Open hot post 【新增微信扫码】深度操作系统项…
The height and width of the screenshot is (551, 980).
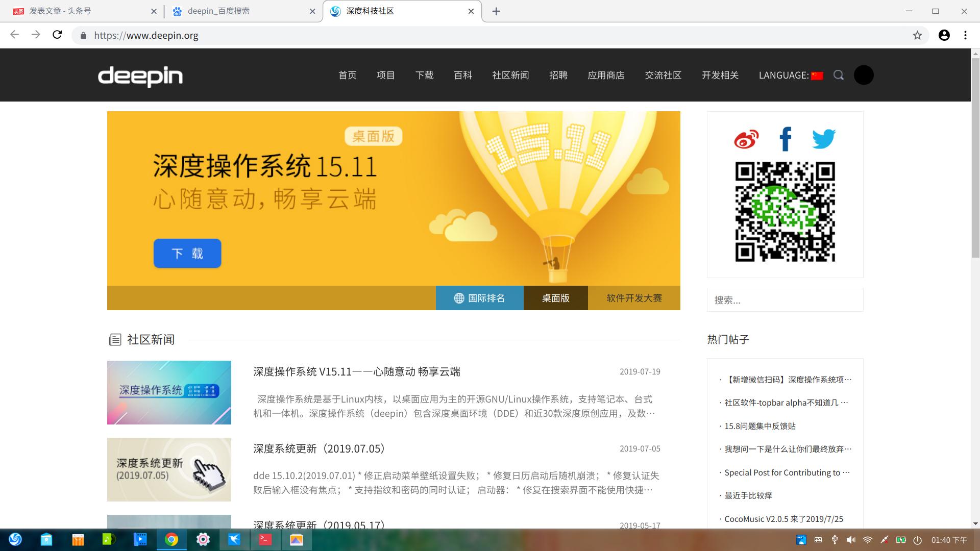coord(788,380)
